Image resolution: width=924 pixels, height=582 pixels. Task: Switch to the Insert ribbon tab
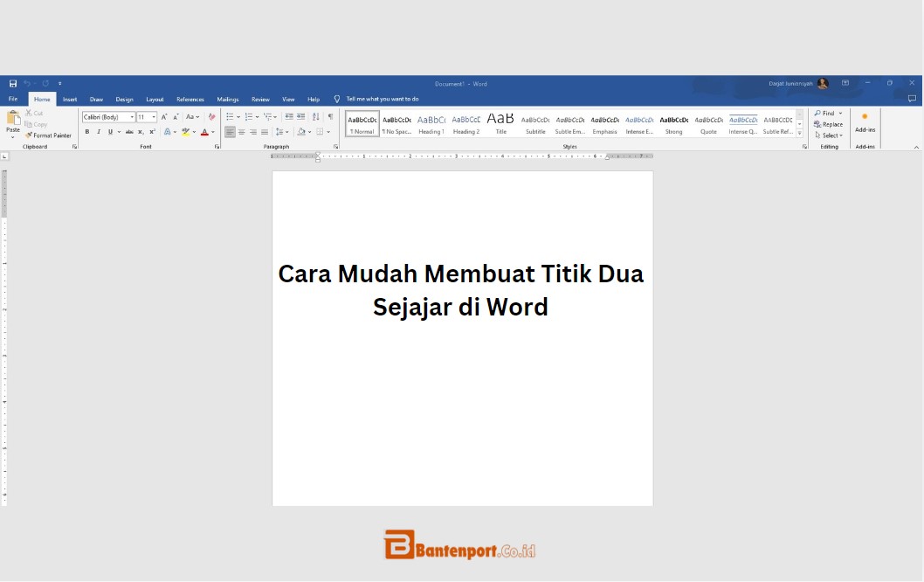tap(69, 99)
